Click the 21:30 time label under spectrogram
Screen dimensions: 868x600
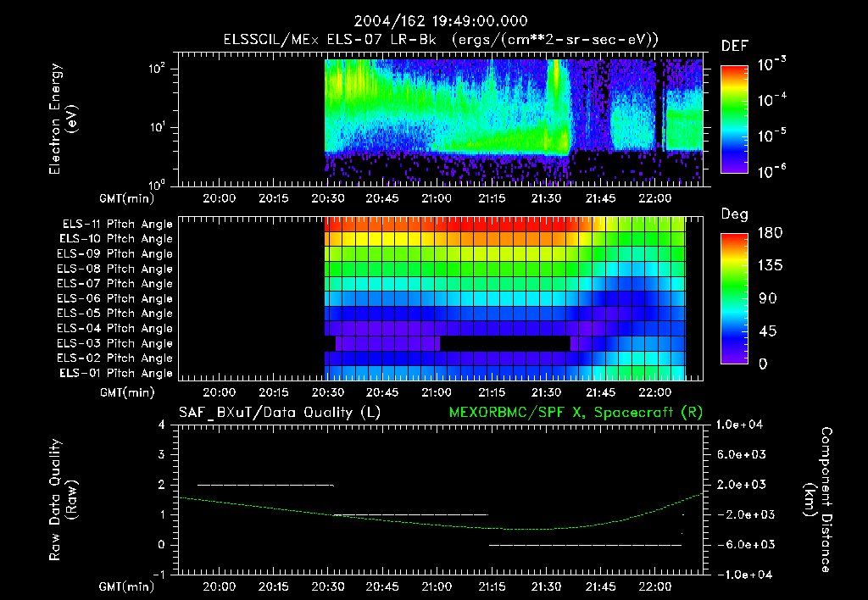point(546,198)
